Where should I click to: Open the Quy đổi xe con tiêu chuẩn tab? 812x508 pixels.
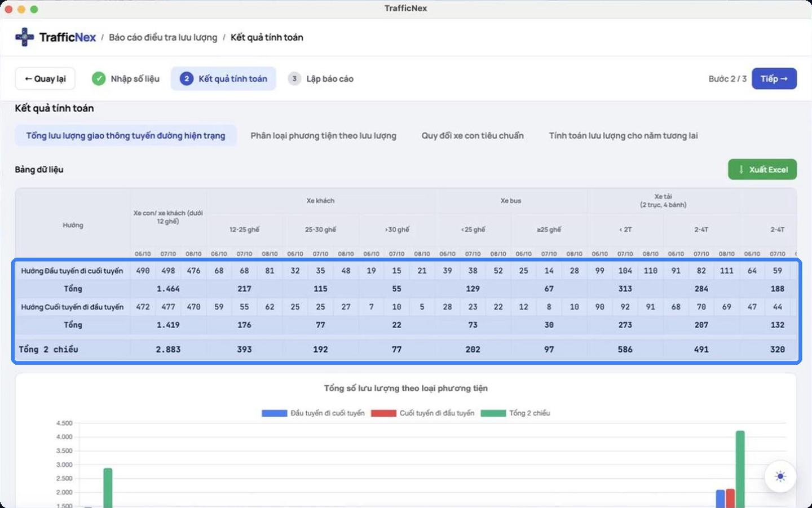coord(473,136)
